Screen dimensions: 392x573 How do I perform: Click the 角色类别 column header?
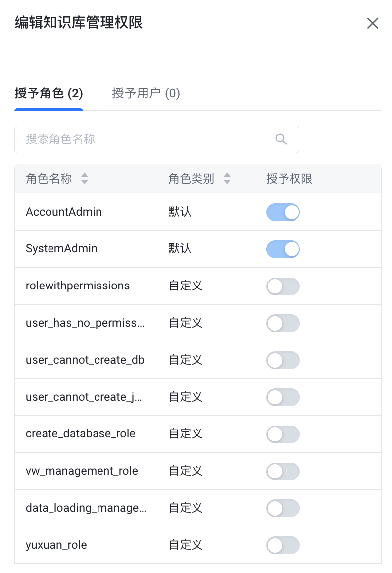[x=192, y=179]
